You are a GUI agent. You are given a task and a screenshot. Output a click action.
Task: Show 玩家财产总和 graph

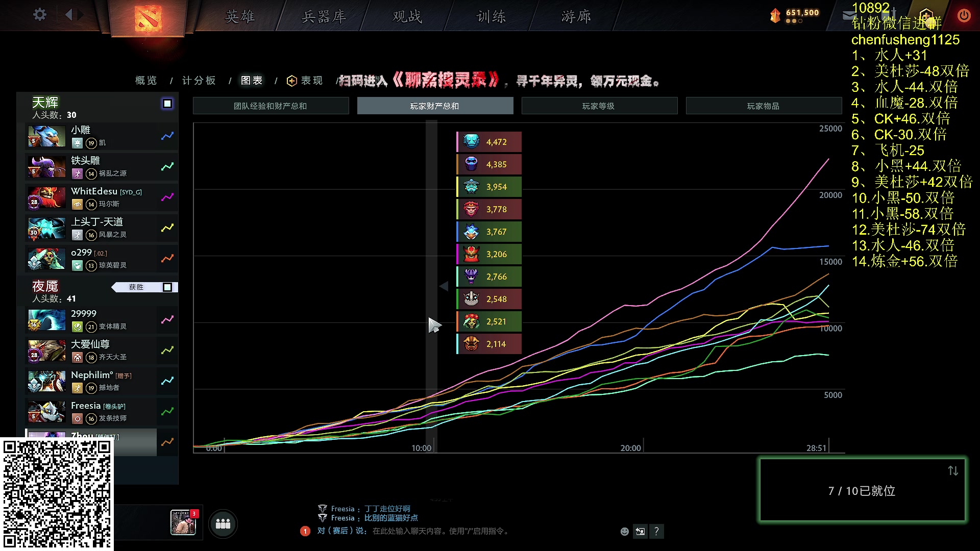(x=435, y=106)
